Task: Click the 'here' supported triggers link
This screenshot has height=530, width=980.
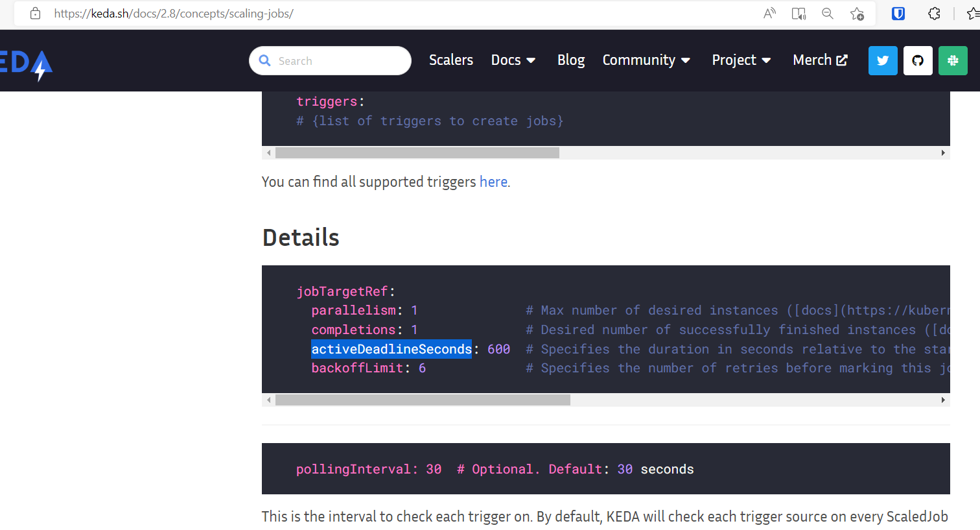Action: click(493, 182)
